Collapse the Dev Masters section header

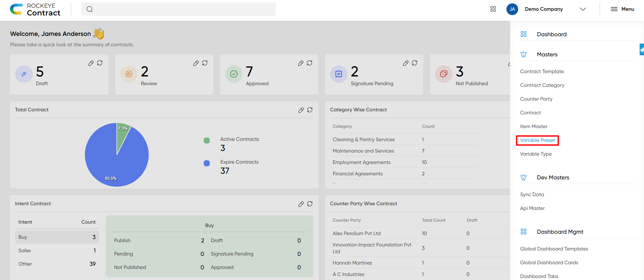click(577, 177)
